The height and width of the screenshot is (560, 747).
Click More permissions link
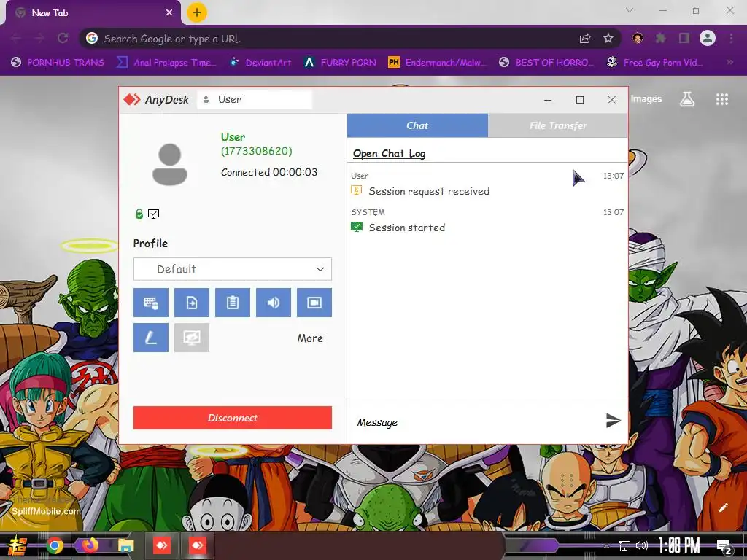(x=310, y=338)
